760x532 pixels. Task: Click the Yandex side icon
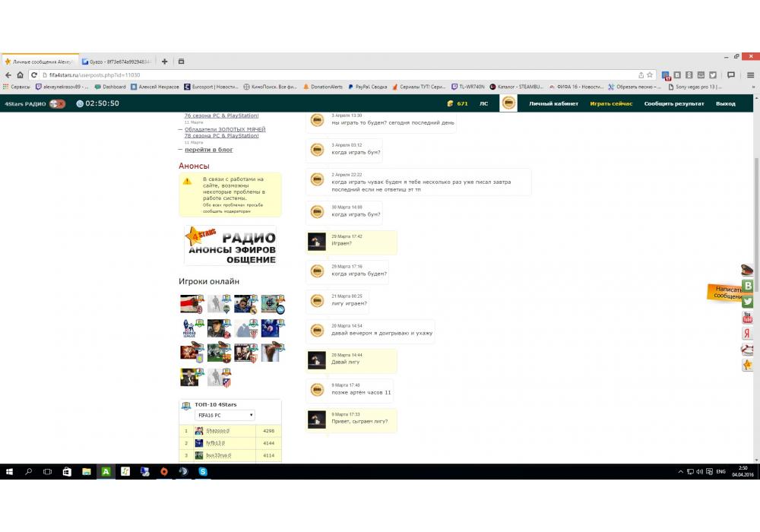pos(748,333)
